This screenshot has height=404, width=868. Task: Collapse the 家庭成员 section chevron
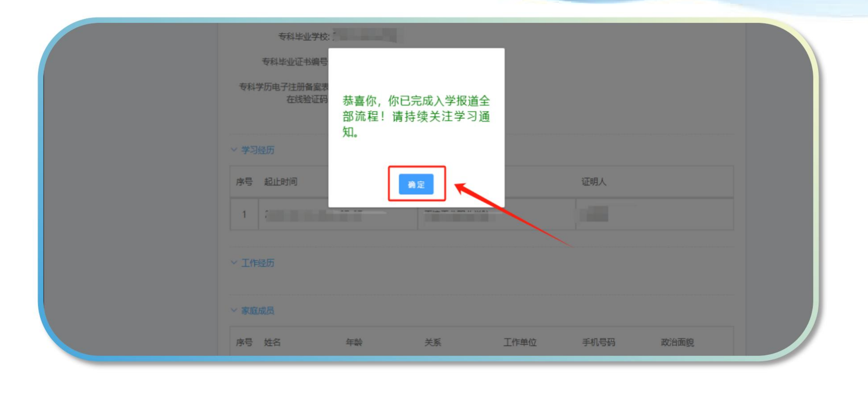234,310
